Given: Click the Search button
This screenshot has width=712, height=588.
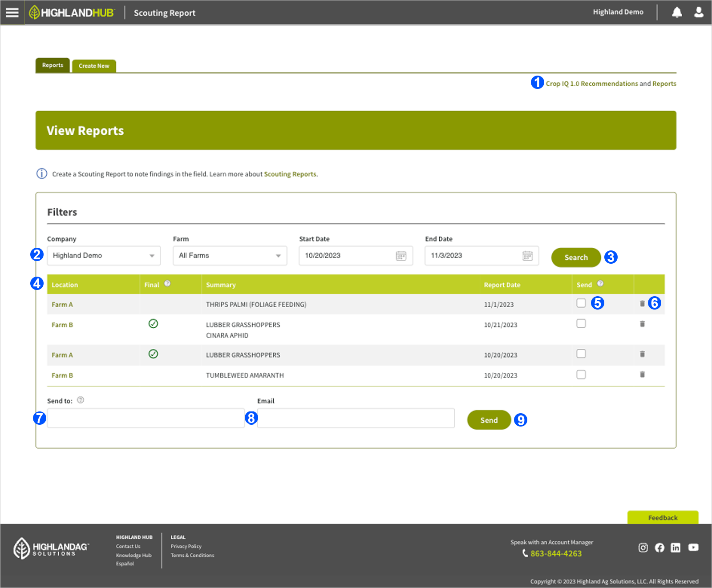Looking at the screenshot, I should (x=576, y=257).
